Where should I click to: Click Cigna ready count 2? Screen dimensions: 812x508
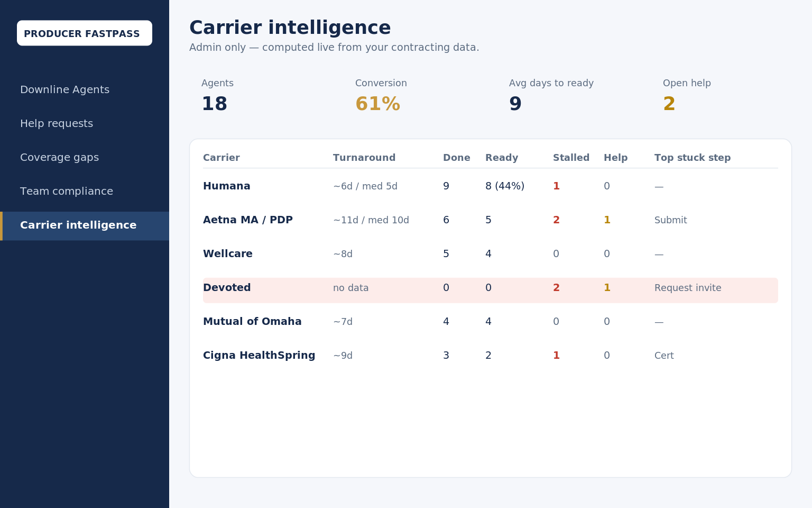click(x=488, y=356)
